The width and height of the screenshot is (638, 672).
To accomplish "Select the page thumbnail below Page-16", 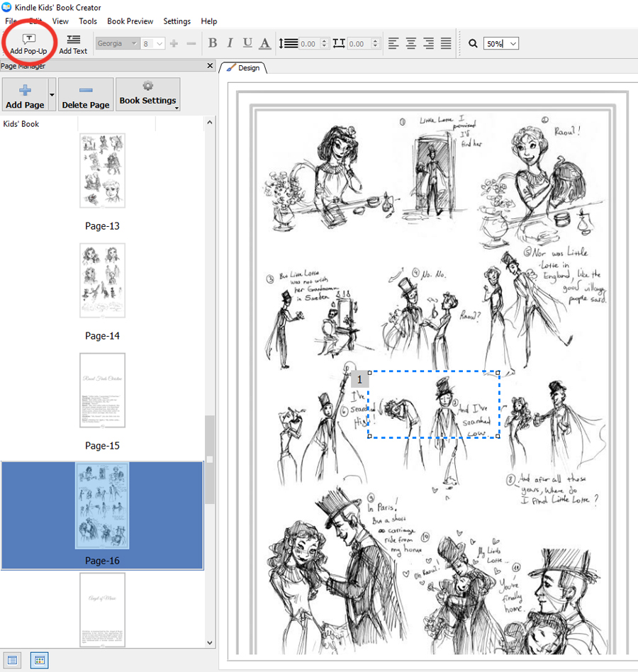I will pos(102,610).
